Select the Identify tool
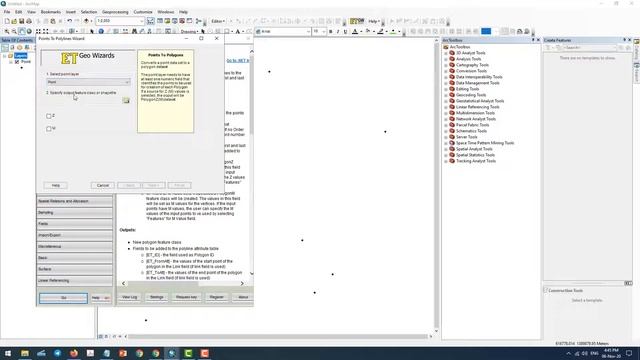This screenshot has height=360, width=640. [x=101, y=31]
